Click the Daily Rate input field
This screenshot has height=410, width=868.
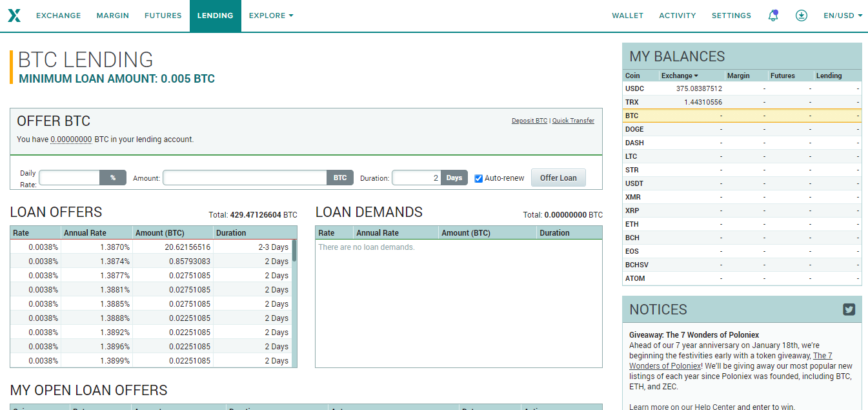pos(70,178)
